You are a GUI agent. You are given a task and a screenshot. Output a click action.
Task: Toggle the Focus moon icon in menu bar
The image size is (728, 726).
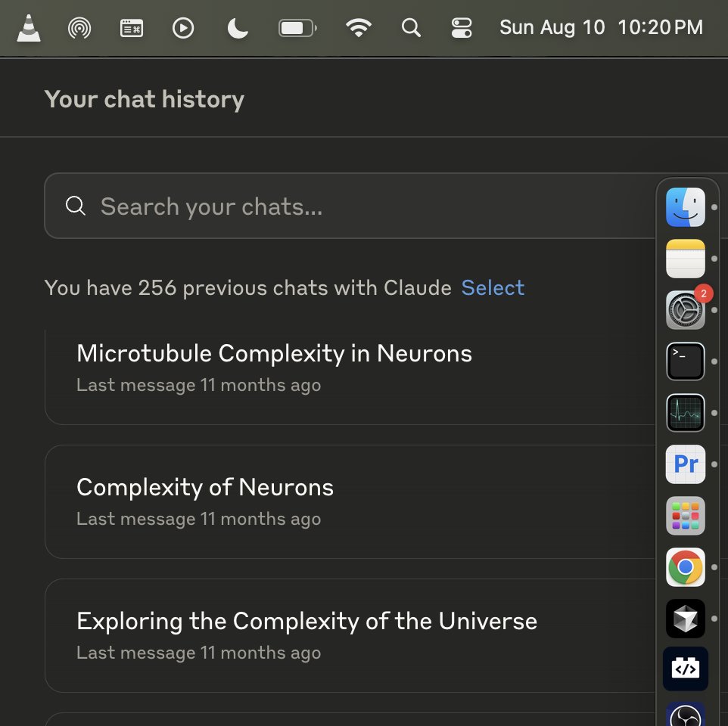[x=238, y=28]
